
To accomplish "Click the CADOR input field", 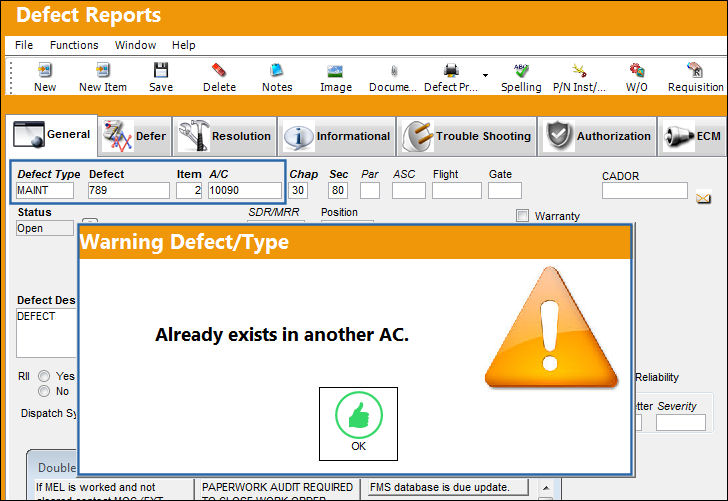I will point(644,190).
